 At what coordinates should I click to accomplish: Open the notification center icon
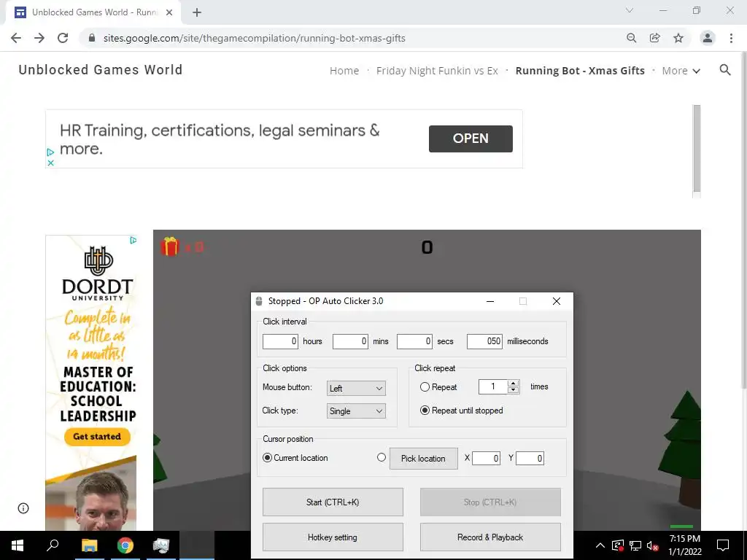click(723, 545)
